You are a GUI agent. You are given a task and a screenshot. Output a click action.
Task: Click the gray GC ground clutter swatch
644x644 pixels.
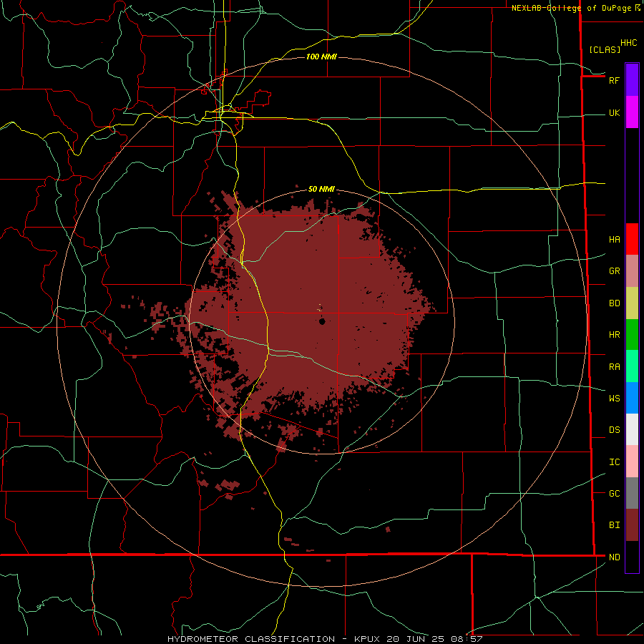(632, 493)
